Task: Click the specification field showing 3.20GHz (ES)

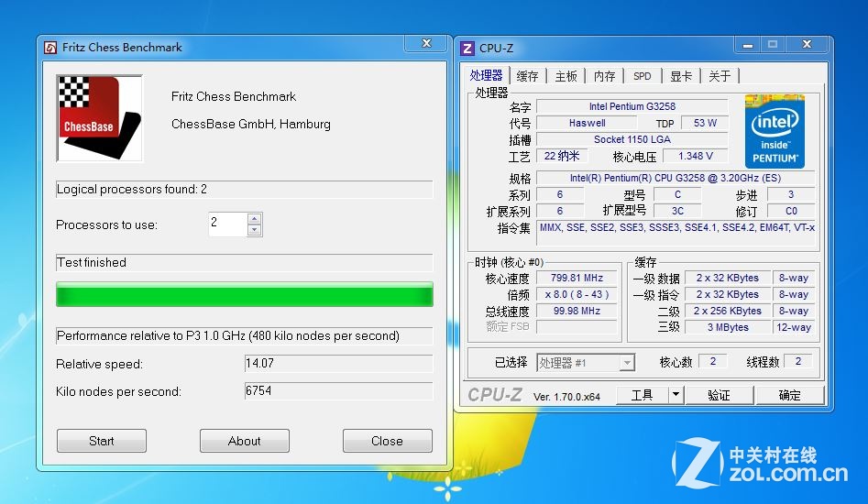Action: coord(676,178)
